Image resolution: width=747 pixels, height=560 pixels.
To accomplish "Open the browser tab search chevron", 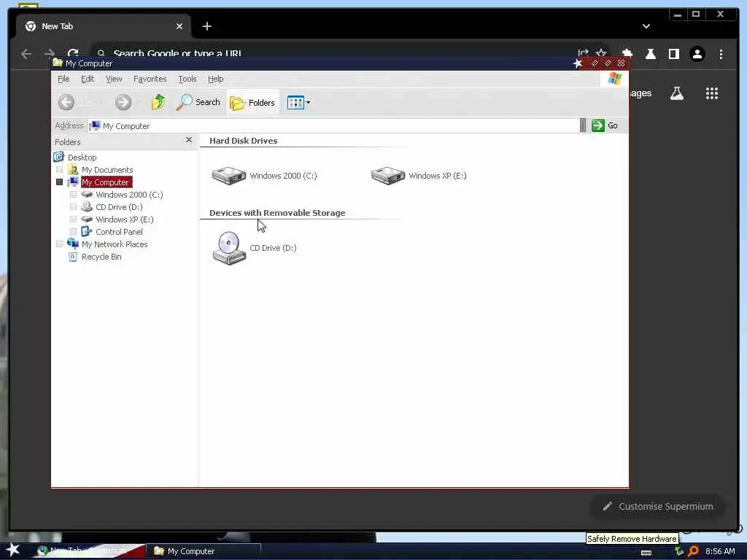I will coord(646,26).
